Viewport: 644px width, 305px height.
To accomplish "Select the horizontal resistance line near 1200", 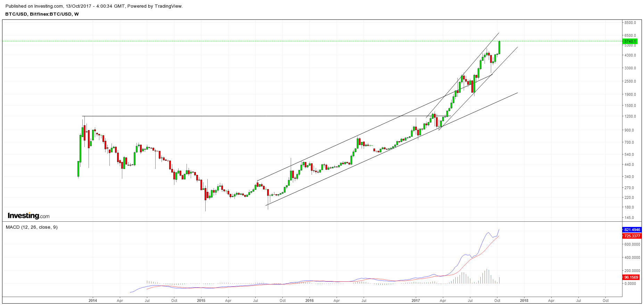I will point(243,116).
